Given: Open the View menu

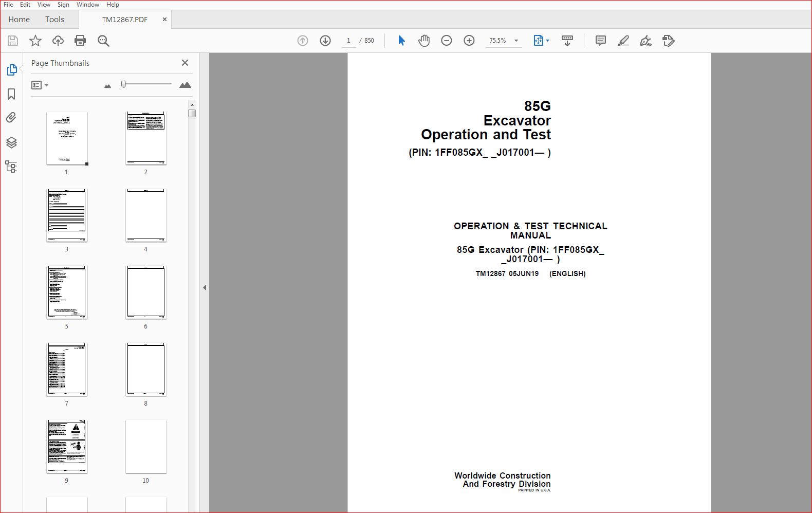Looking at the screenshot, I should tap(44, 5).
